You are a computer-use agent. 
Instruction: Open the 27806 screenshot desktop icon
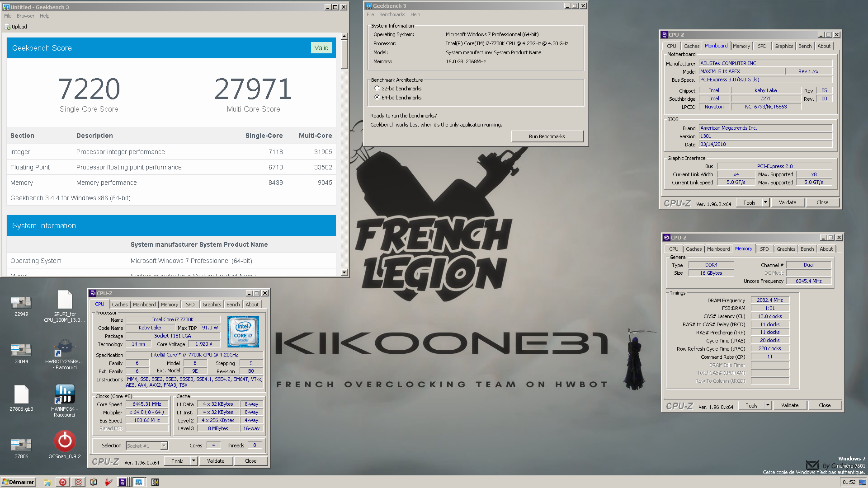pyautogui.click(x=21, y=445)
